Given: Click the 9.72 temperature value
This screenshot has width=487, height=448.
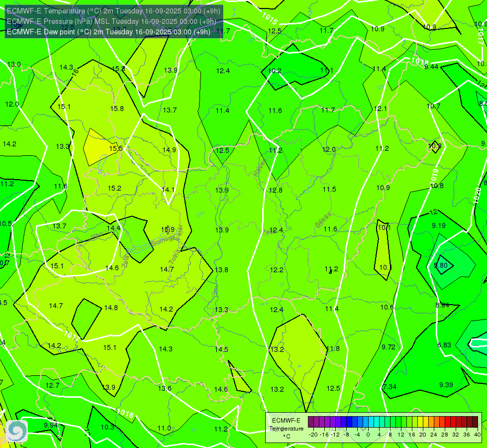Looking at the screenshot, I should [x=388, y=347].
